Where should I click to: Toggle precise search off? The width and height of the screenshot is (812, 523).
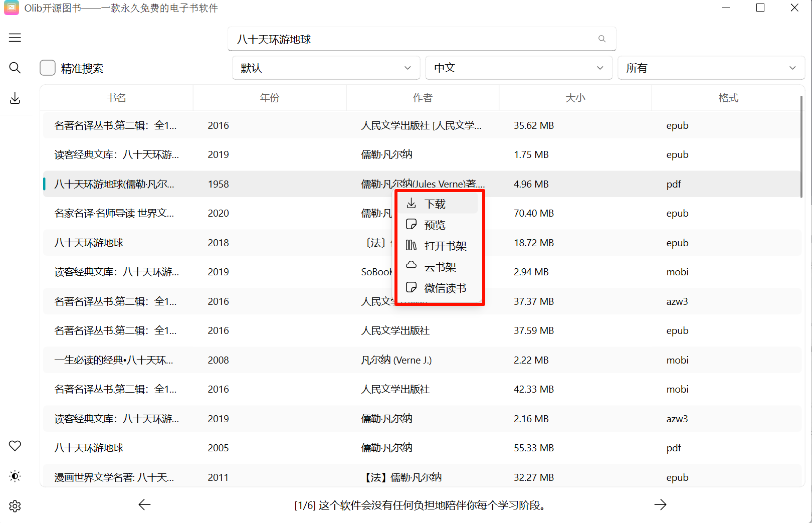pyautogui.click(x=47, y=67)
